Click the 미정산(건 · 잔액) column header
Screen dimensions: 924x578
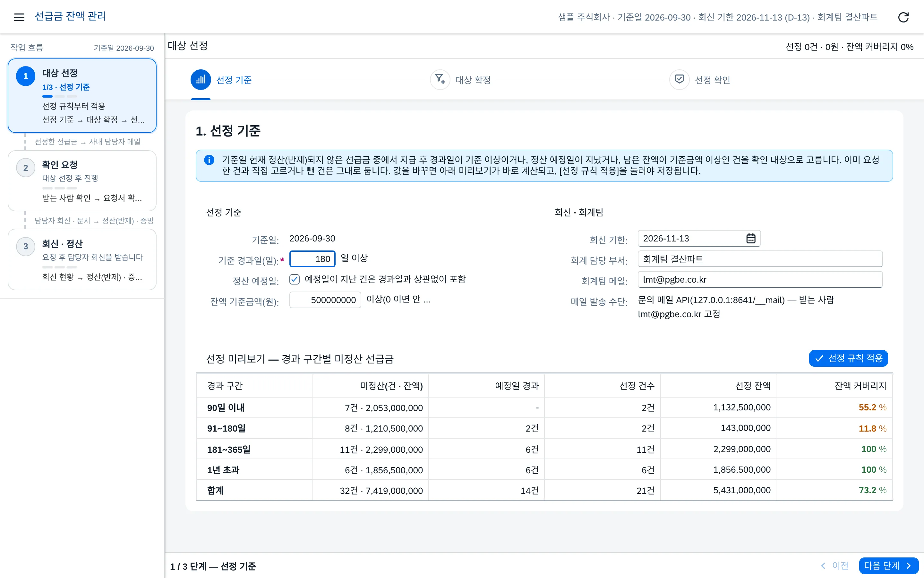pyautogui.click(x=370, y=386)
